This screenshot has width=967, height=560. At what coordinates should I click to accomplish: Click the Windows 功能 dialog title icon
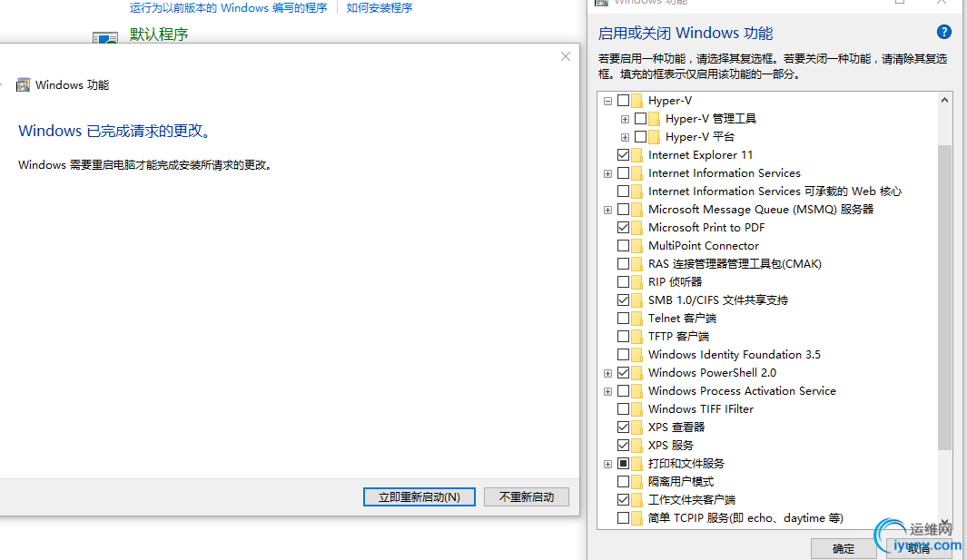tap(23, 84)
